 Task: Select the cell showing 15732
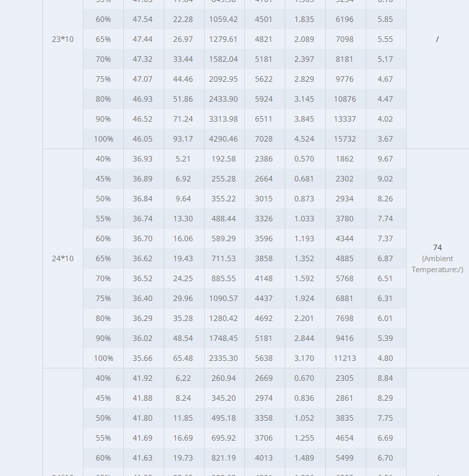pyautogui.click(x=345, y=139)
